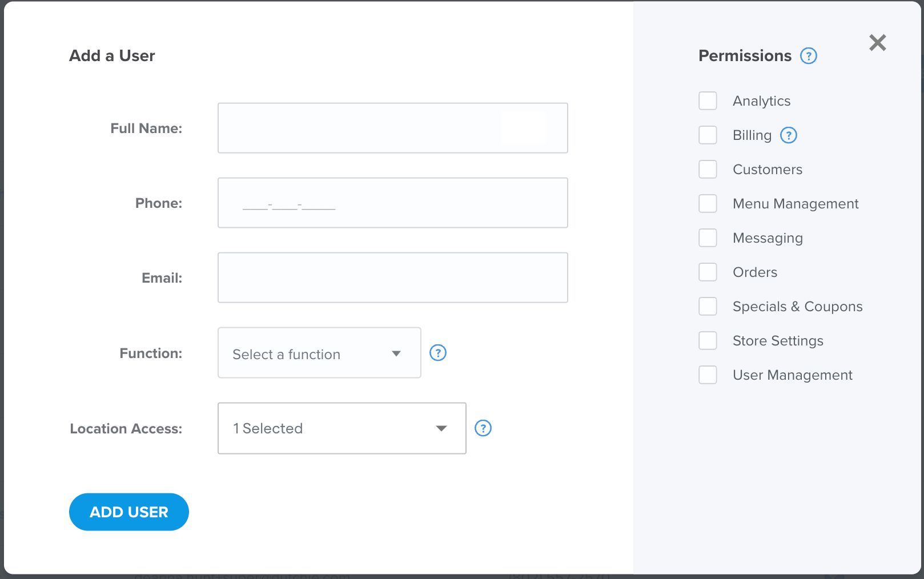The height and width of the screenshot is (579, 924).
Task: Click into the Full Name field
Action: pyautogui.click(x=392, y=127)
